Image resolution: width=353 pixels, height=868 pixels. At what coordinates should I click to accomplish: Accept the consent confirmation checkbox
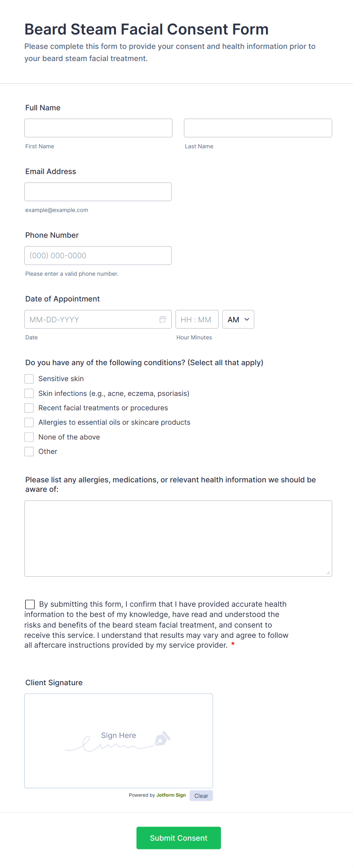[30, 604]
